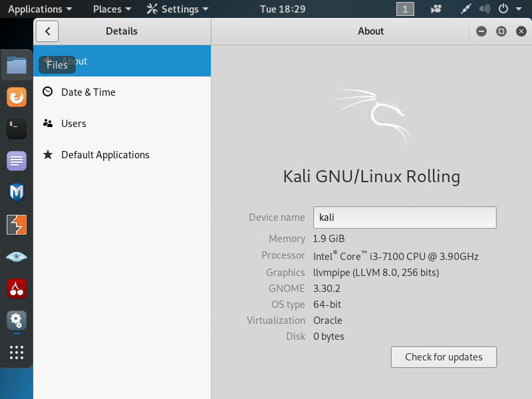Click the Graphics value llvmpipe
Image resolution: width=532 pixels, height=399 pixels.
[376, 273]
